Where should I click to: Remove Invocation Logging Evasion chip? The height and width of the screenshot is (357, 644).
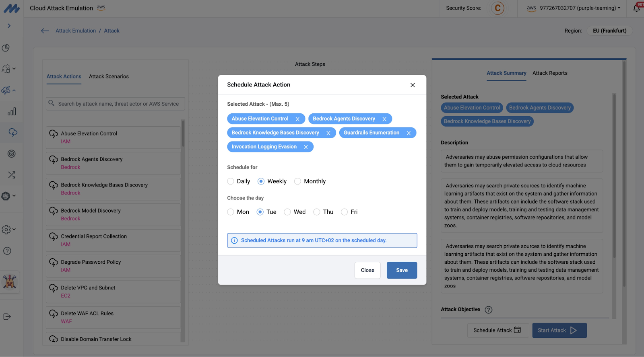click(306, 147)
